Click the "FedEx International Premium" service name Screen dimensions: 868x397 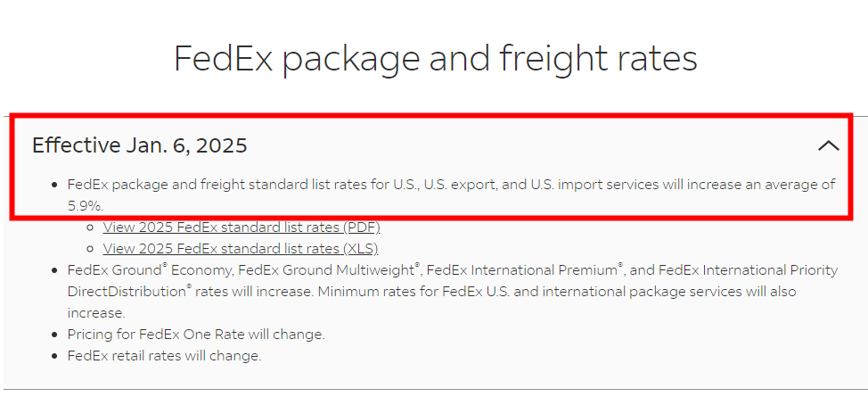click(524, 270)
